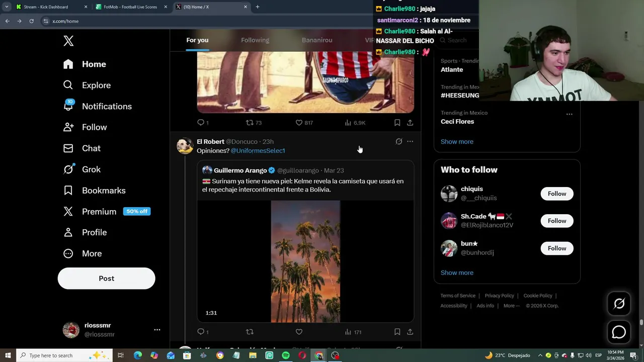Open the @UniformesSelec1 mention link
Image resolution: width=644 pixels, height=362 pixels.
tap(258, 151)
